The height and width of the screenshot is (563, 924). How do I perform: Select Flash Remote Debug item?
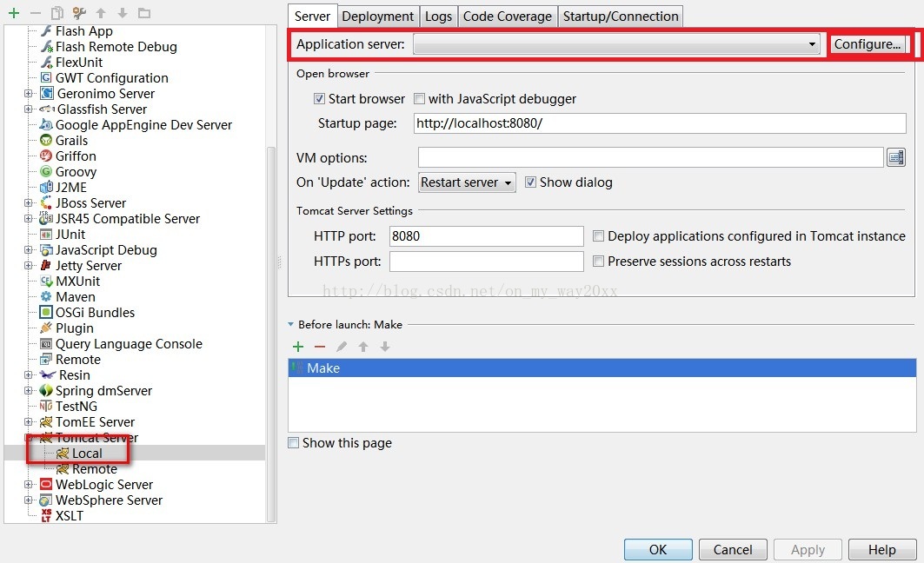[x=116, y=47]
